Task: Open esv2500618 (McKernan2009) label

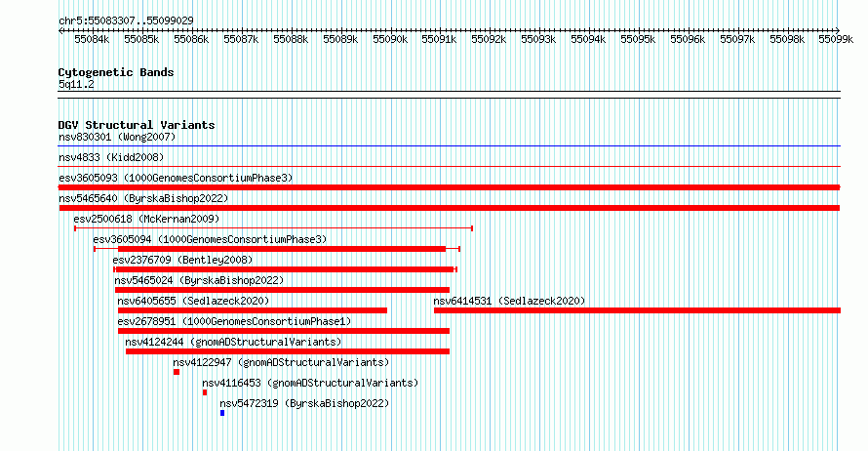Action: (x=146, y=219)
